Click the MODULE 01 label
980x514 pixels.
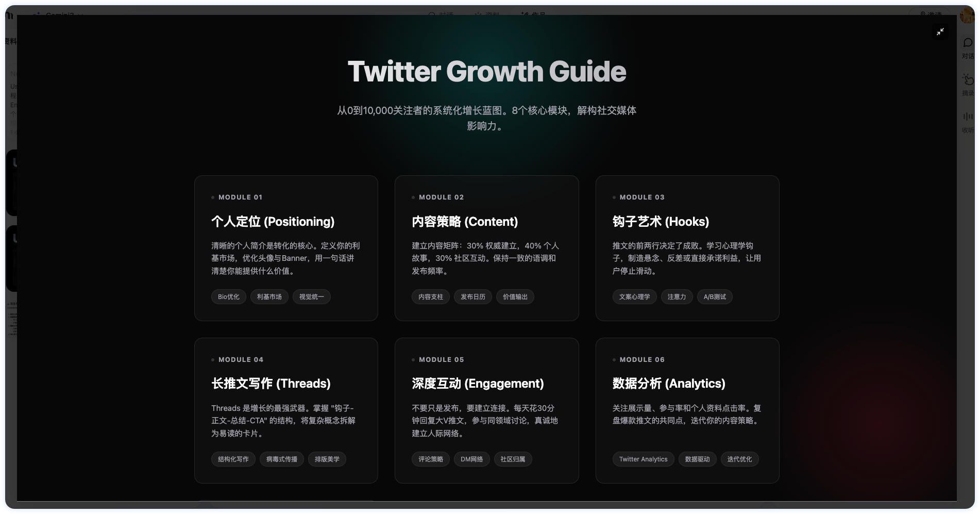pyautogui.click(x=240, y=197)
